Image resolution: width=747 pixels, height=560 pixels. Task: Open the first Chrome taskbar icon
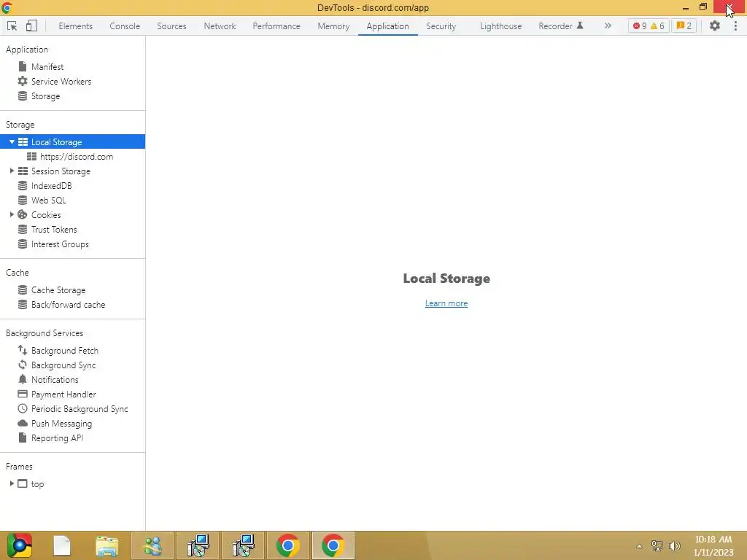tap(287, 545)
